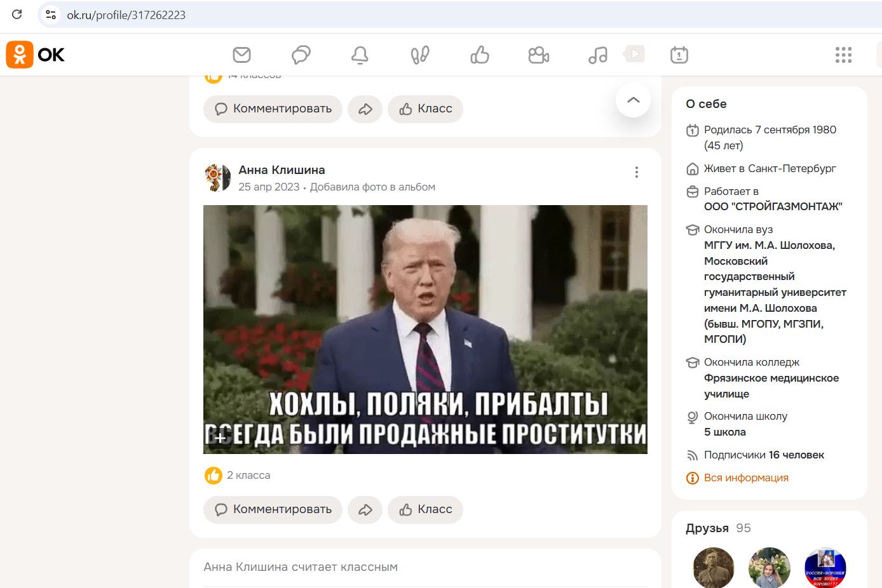Open the notifications bell icon
882x588 pixels.
pos(360,55)
